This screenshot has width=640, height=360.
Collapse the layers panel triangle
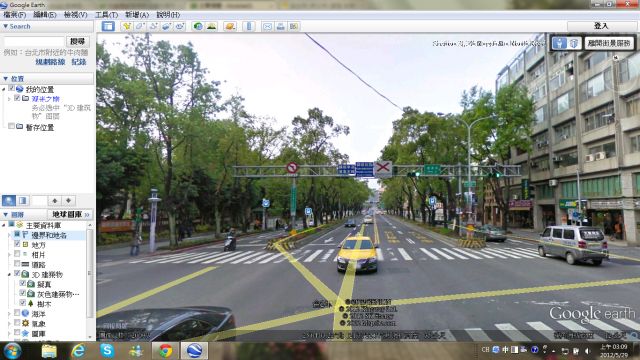[5, 214]
